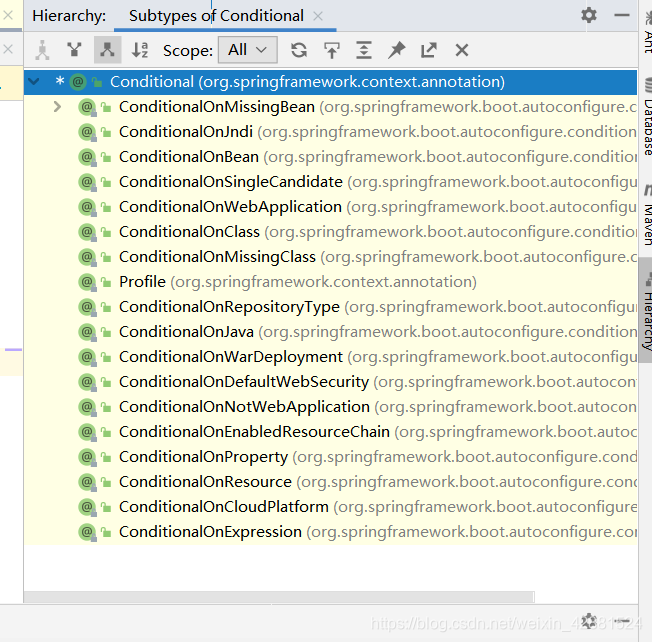The image size is (652, 642).
Task: Select the Conditional root annotation row
Action: pyautogui.click(x=331, y=82)
